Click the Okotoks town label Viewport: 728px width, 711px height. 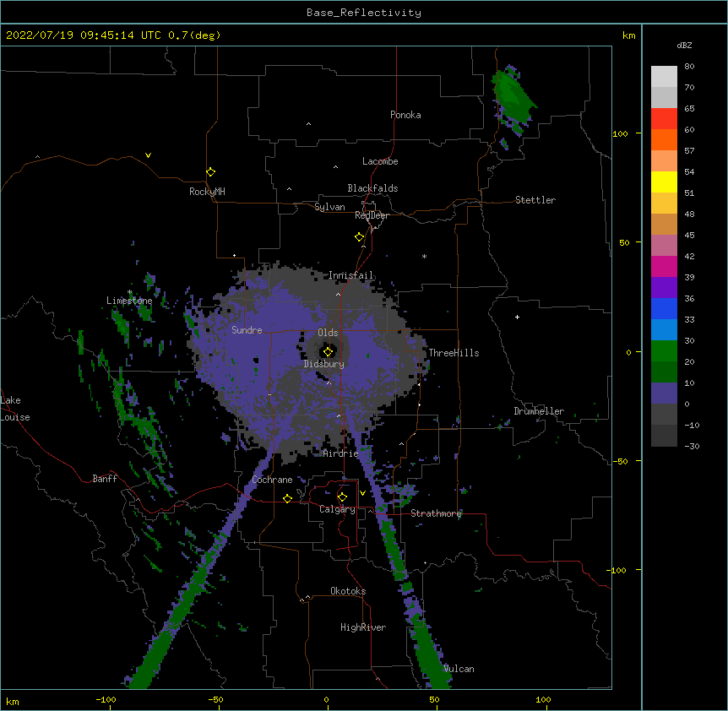coord(348,591)
